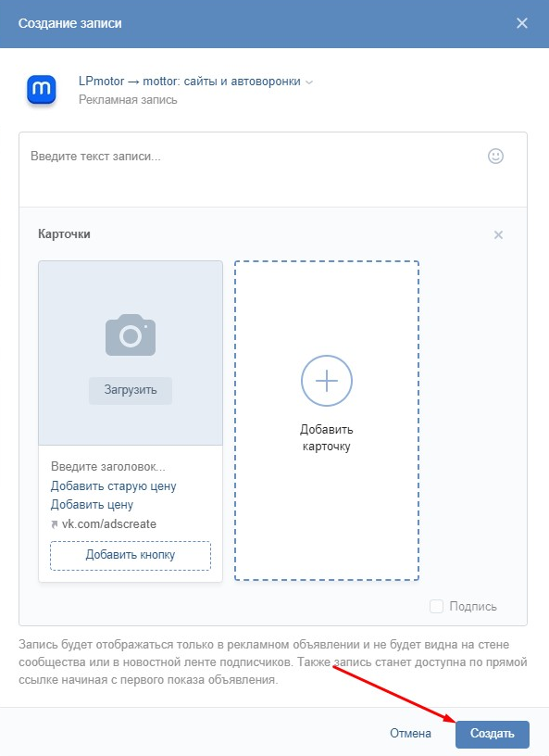The width and height of the screenshot is (549, 756).
Task: Click the link arrow icon beside vk.com/adscreate
Action: [55, 524]
